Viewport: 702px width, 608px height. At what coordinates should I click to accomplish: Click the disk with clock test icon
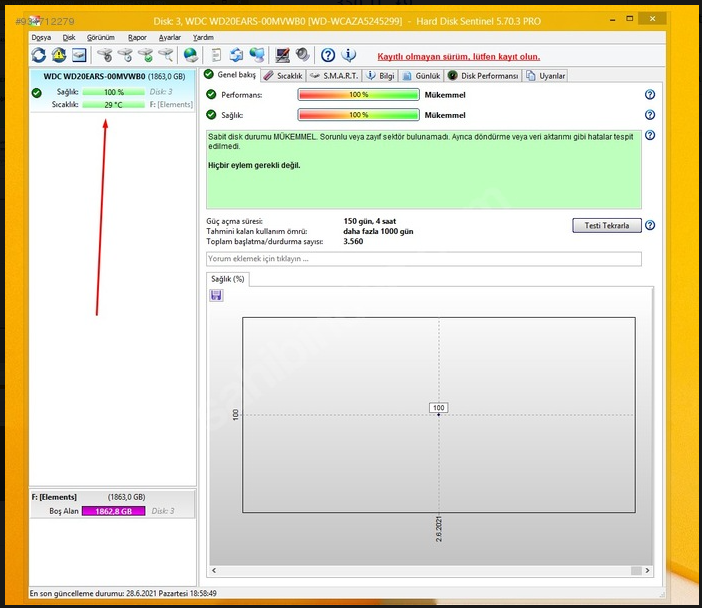point(125,55)
